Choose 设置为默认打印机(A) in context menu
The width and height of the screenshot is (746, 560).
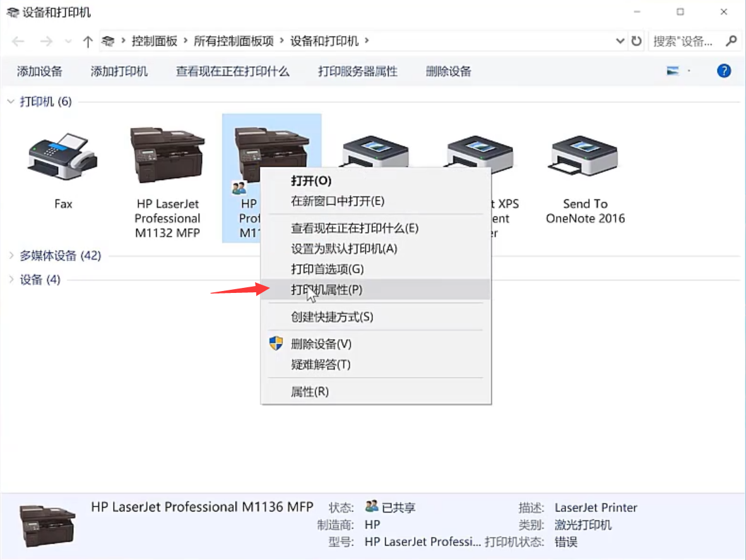tap(343, 249)
